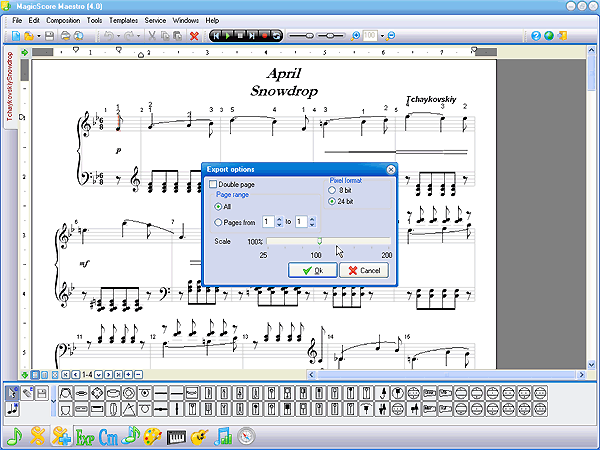Image resolution: width=600 pixels, height=450 pixels.
Task: Select the All page range option
Action: 218,207
